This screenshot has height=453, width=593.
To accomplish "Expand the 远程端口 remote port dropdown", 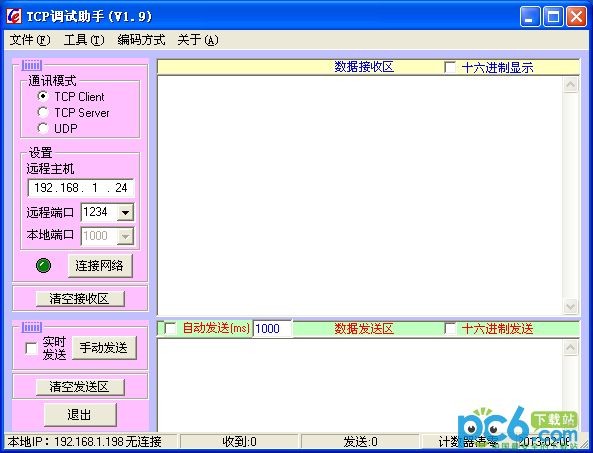I will pos(125,213).
